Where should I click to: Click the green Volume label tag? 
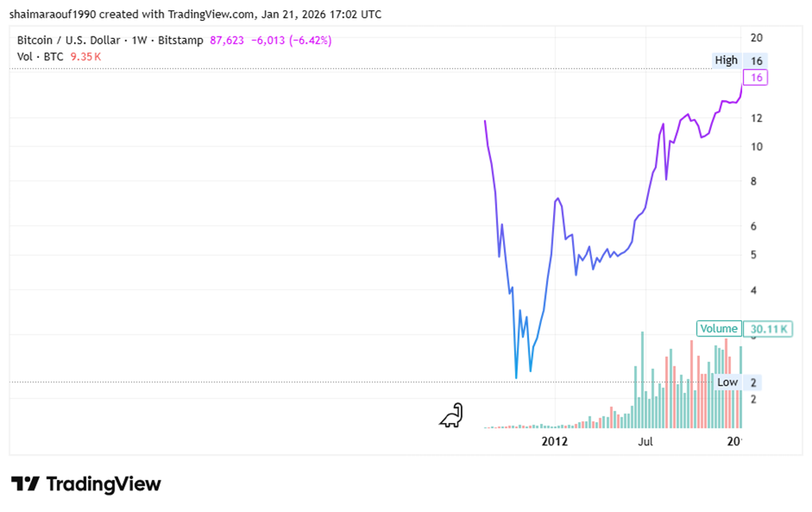(718, 328)
